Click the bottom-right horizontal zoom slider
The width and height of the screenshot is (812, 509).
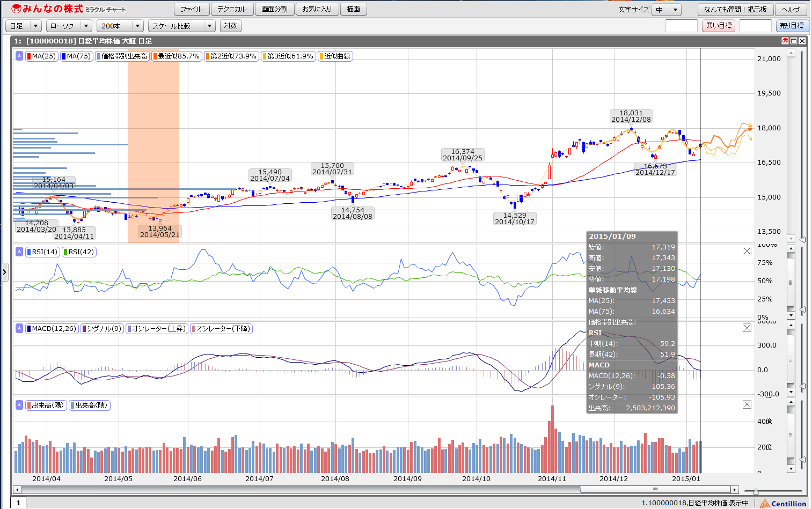click(756, 491)
